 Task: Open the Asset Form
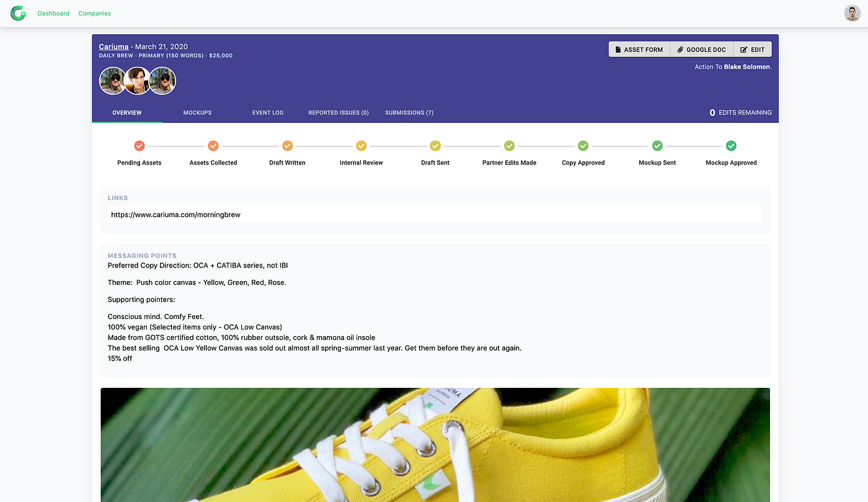click(639, 50)
